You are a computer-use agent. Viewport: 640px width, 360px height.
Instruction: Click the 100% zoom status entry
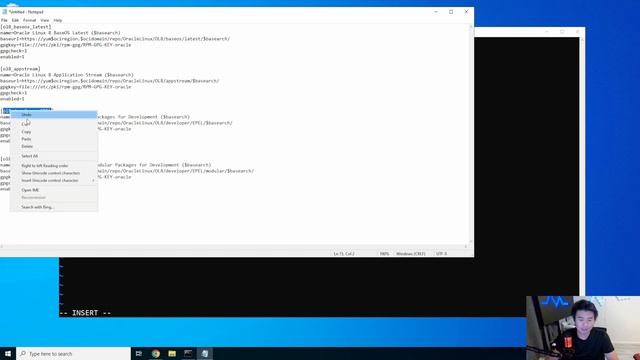(384, 254)
